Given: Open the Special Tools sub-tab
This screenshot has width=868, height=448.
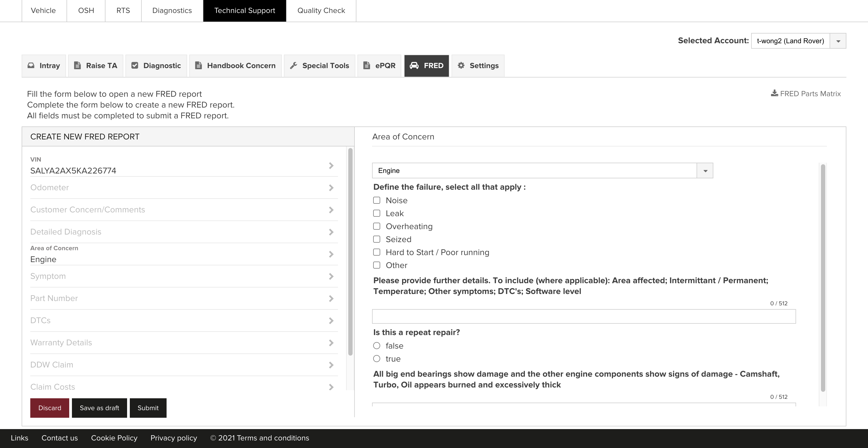Looking at the screenshot, I should click(319, 66).
